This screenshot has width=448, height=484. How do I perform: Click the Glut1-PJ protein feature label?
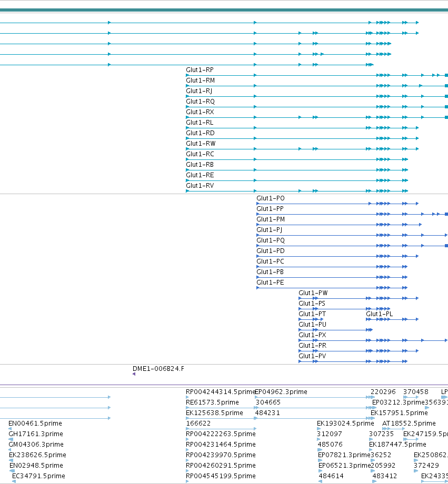click(x=270, y=230)
